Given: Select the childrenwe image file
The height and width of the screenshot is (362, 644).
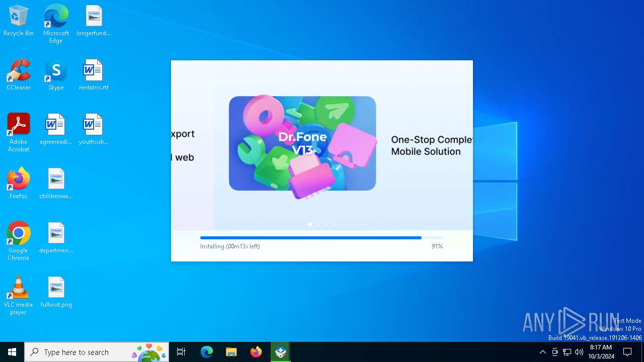Looking at the screenshot, I should click(x=56, y=184).
